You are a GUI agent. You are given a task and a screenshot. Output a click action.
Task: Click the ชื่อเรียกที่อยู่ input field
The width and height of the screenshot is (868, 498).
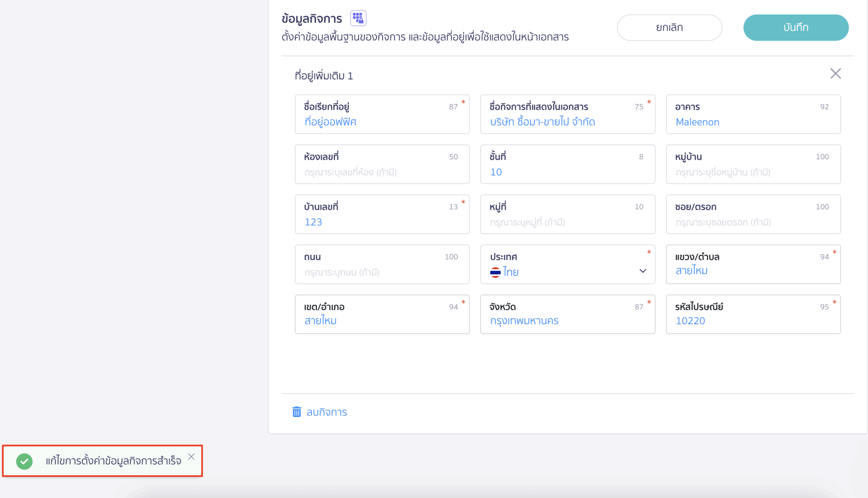coord(382,122)
